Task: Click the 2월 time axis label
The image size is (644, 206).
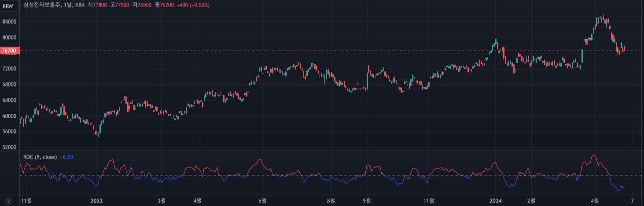Action: [x=532, y=201]
